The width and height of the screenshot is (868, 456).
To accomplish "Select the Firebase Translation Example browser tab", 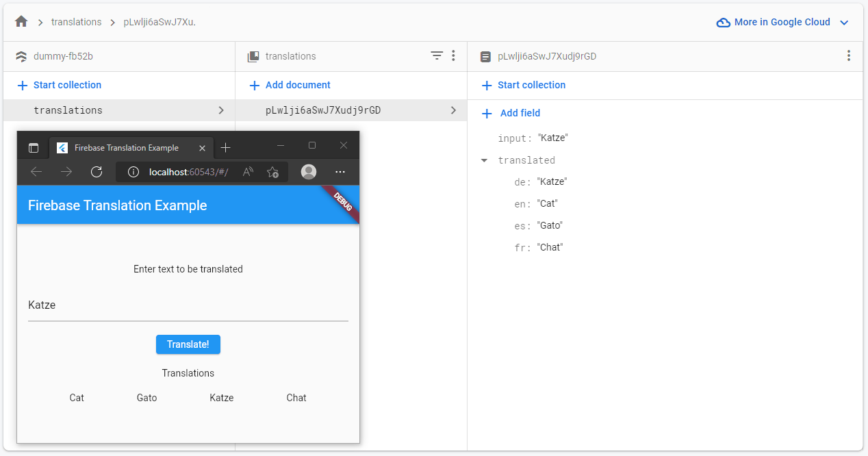I will pos(131,148).
